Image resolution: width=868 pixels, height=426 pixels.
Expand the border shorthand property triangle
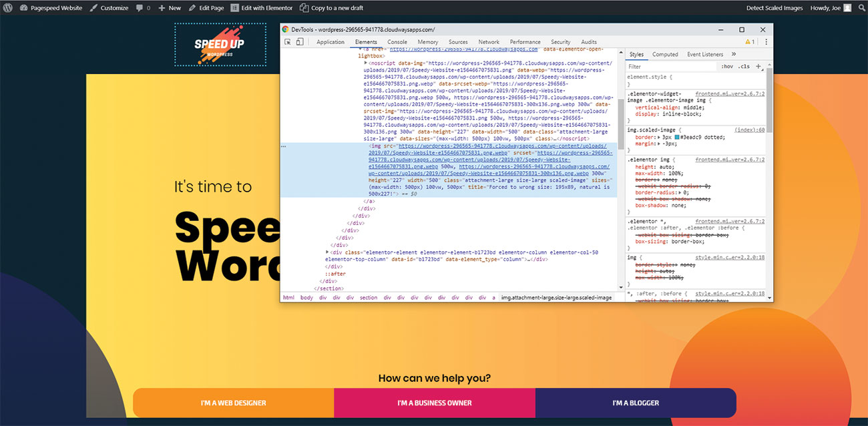(x=659, y=137)
